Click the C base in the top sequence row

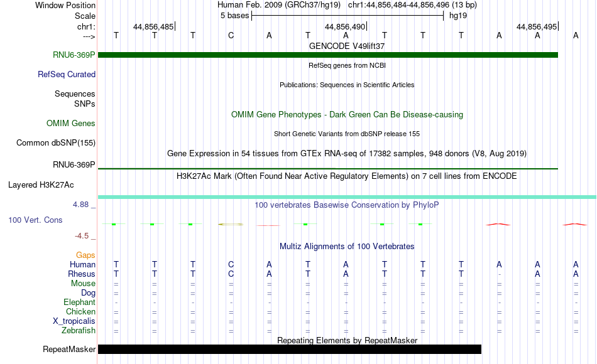coord(231,35)
